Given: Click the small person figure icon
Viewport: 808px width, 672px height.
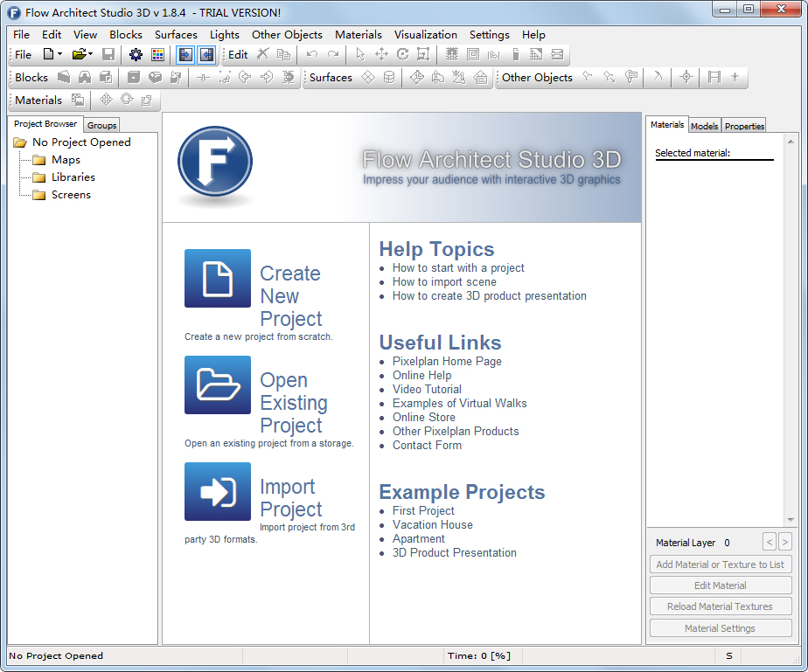Looking at the screenshot, I should tap(735, 77).
